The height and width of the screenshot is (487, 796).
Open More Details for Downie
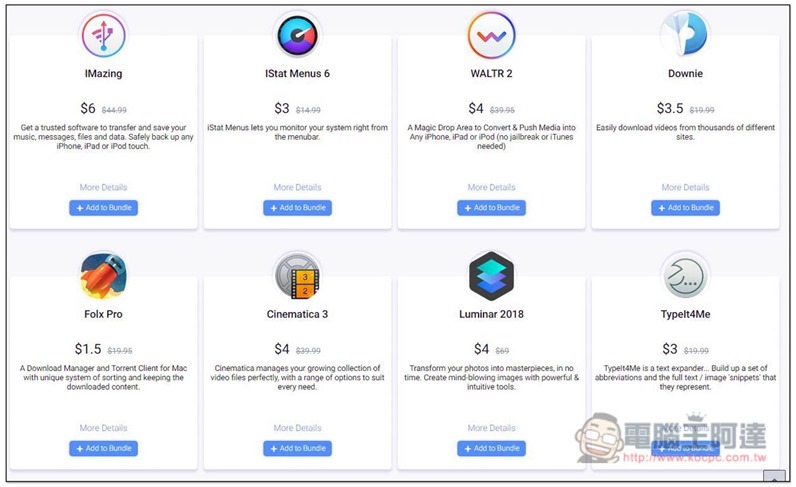[x=685, y=187]
